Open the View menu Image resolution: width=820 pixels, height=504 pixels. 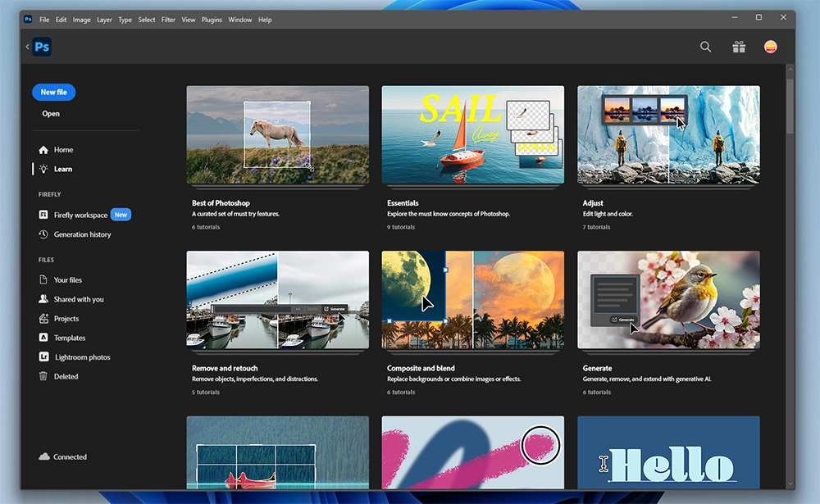click(189, 20)
